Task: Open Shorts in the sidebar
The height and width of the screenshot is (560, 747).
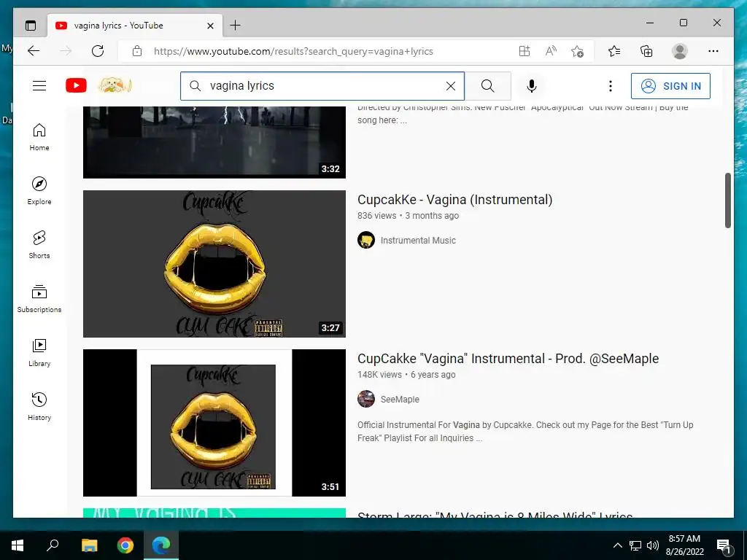Action: click(39, 245)
